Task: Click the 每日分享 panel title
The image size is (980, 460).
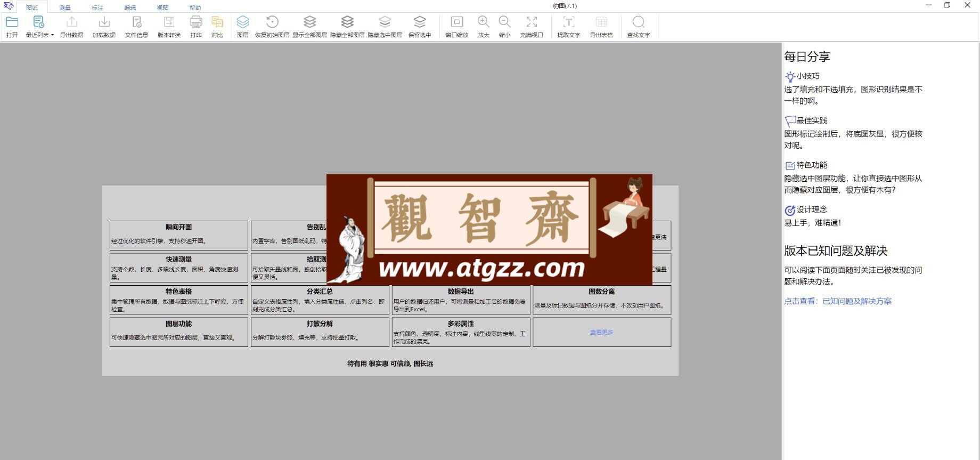Action: pos(807,57)
